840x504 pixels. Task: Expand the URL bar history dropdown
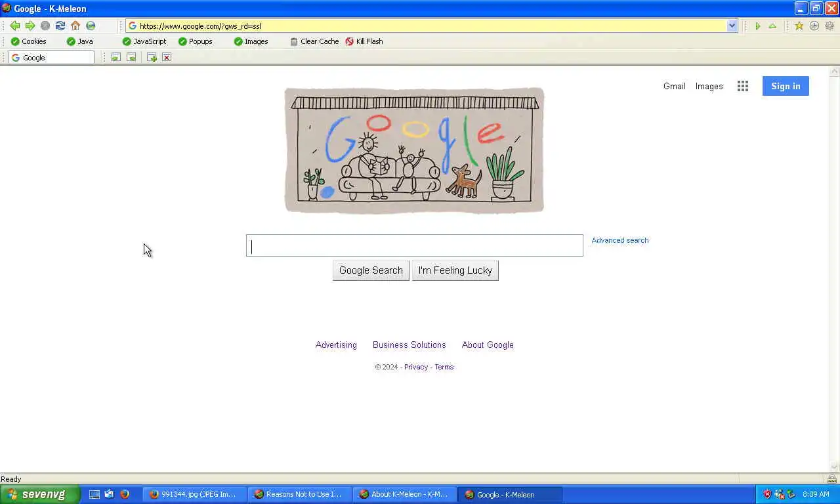pos(732,26)
